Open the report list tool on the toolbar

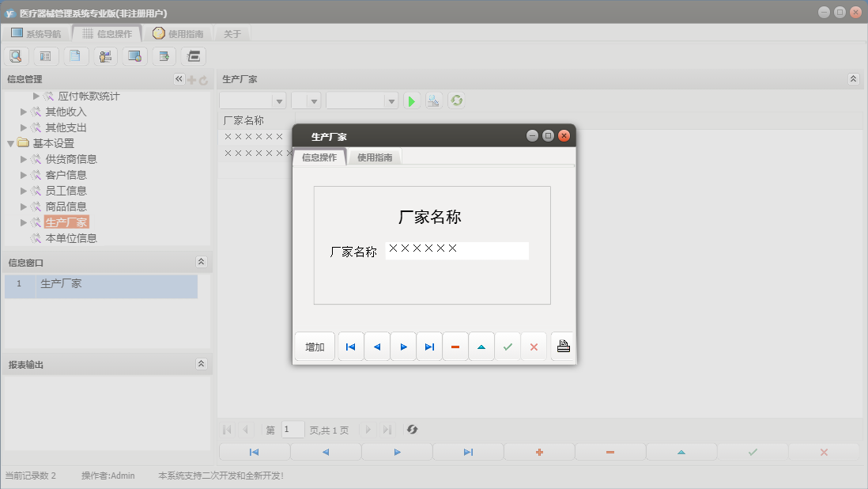point(45,55)
